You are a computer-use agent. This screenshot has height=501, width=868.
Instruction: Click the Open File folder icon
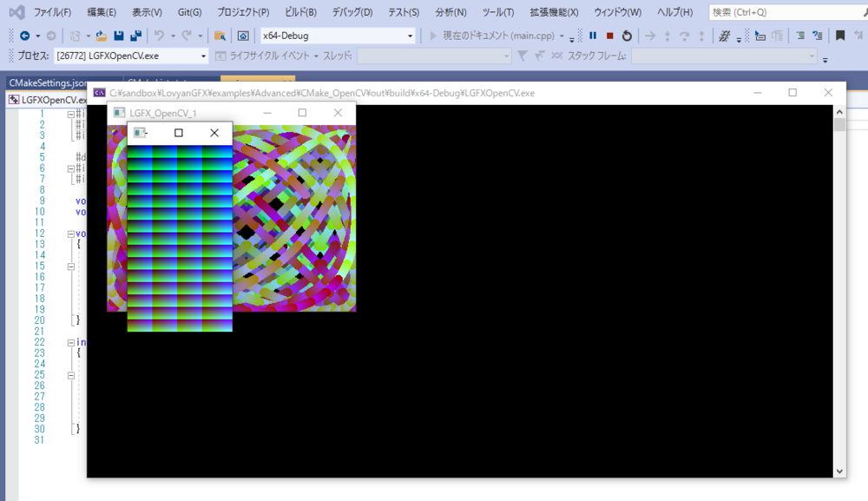pos(101,36)
